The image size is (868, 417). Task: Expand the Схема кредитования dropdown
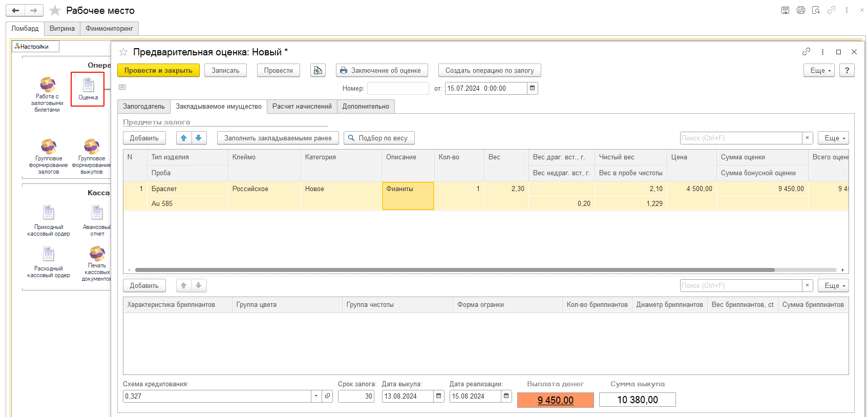tap(316, 396)
